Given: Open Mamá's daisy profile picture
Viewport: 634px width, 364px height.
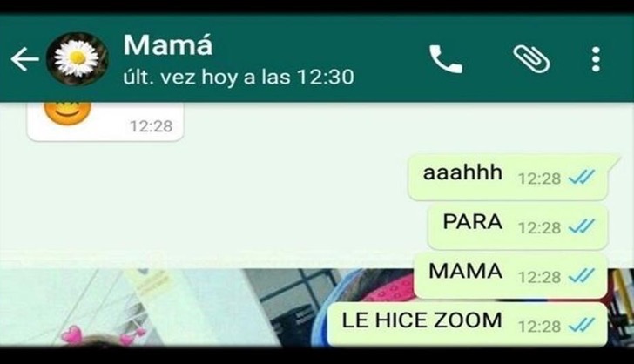Looking at the screenshot, I should (77, 58).
